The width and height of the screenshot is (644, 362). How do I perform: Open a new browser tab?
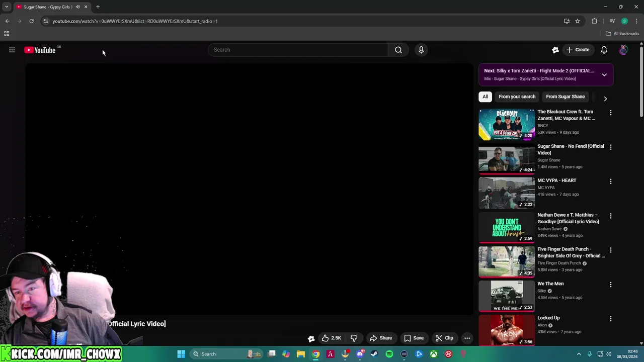point(98,7)
